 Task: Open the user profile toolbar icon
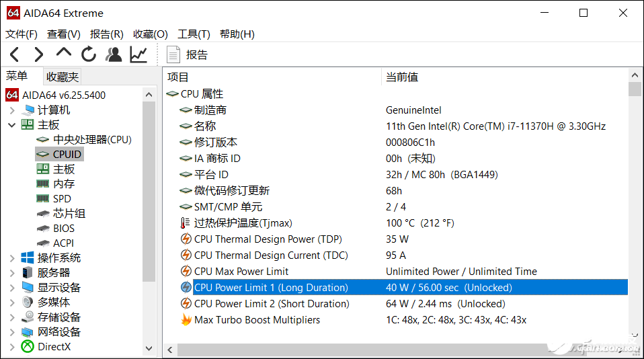(x=114, y=54)
